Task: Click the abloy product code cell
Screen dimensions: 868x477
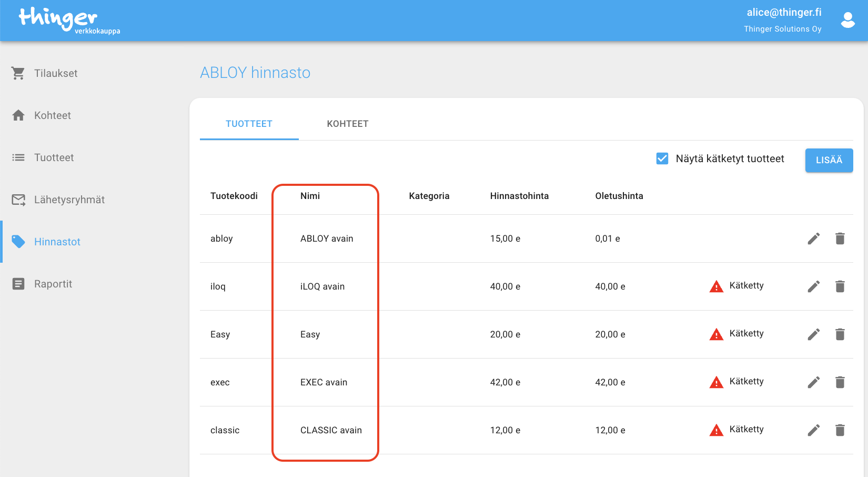Action: pyautogui.click(x=221, y=238)
